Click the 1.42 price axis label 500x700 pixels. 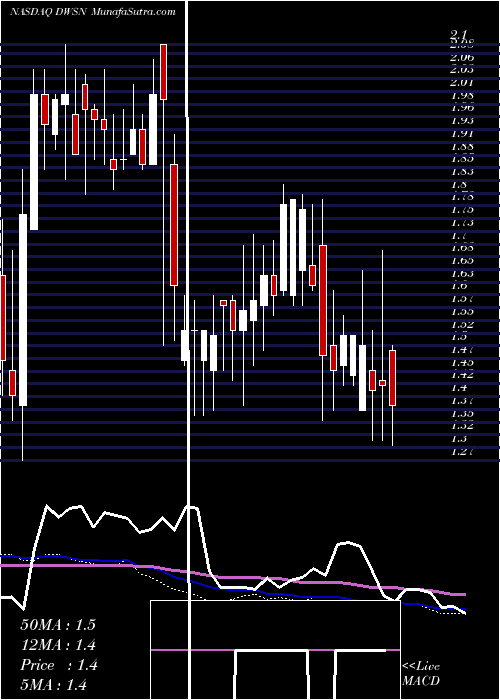coord(462,374)
